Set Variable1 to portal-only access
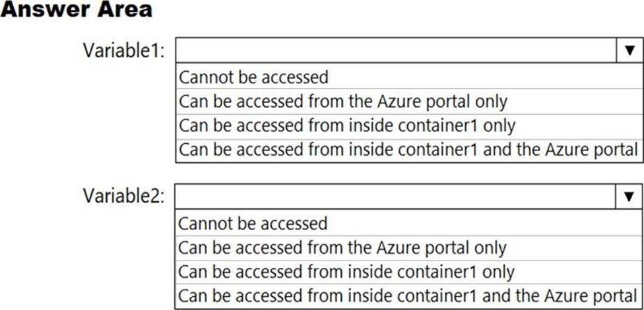 pyautogui.click(x=343, y=102)
